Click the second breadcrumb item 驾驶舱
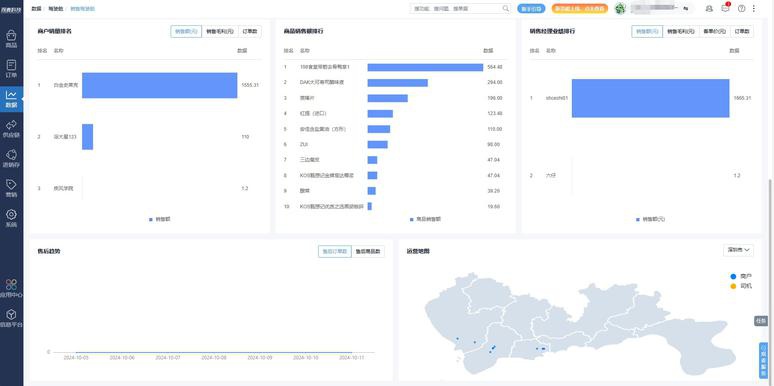This screenshot has width=774, height=386. [x=56, y=9]
